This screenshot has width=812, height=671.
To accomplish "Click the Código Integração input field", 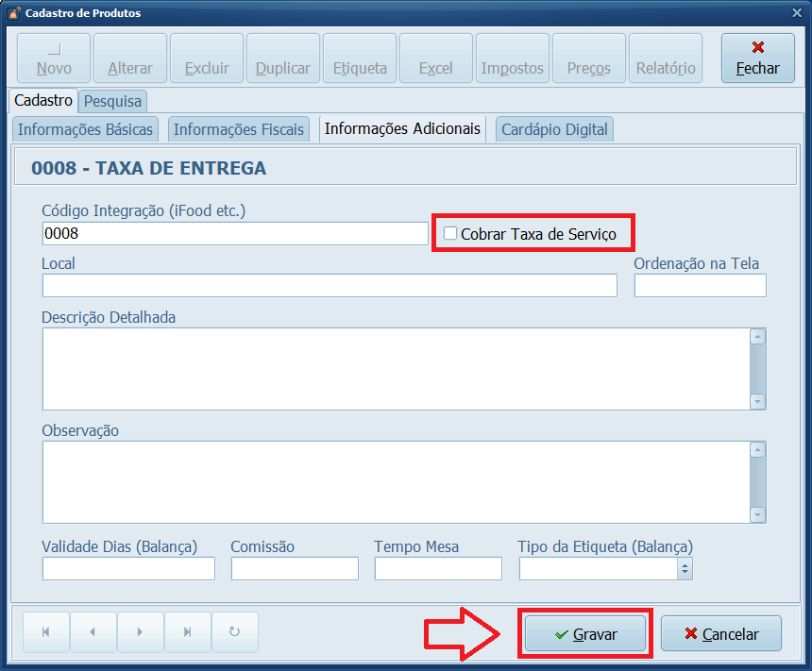I will click(x=234, y=233).
